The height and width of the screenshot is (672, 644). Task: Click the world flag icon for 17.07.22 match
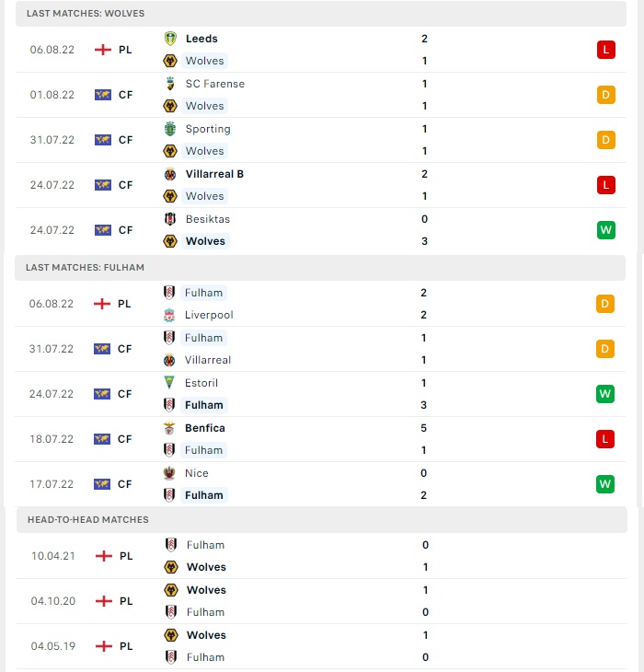tap(102, 484)
